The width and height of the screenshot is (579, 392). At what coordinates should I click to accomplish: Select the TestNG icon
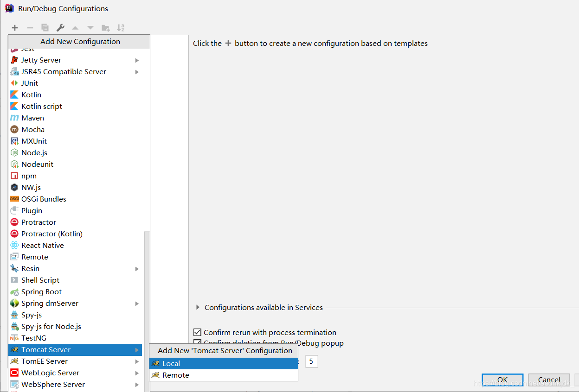(x=14, y=338)
